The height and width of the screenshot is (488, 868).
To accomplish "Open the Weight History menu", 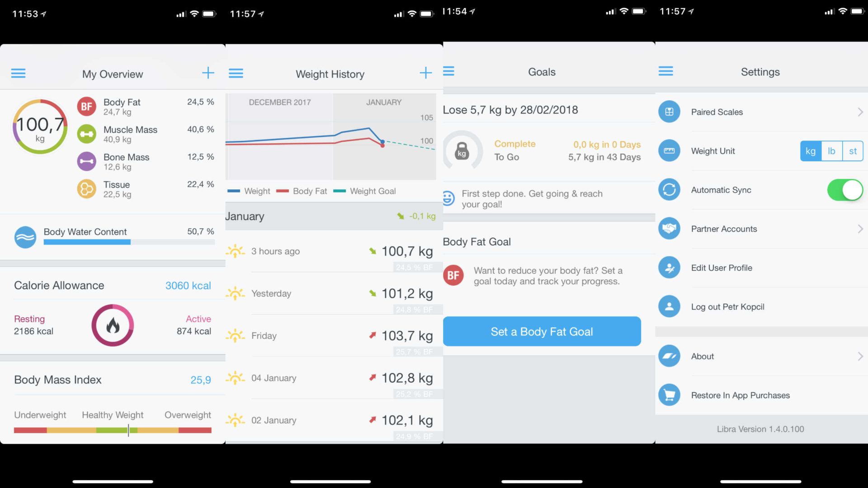I will (x=237, y=74).
